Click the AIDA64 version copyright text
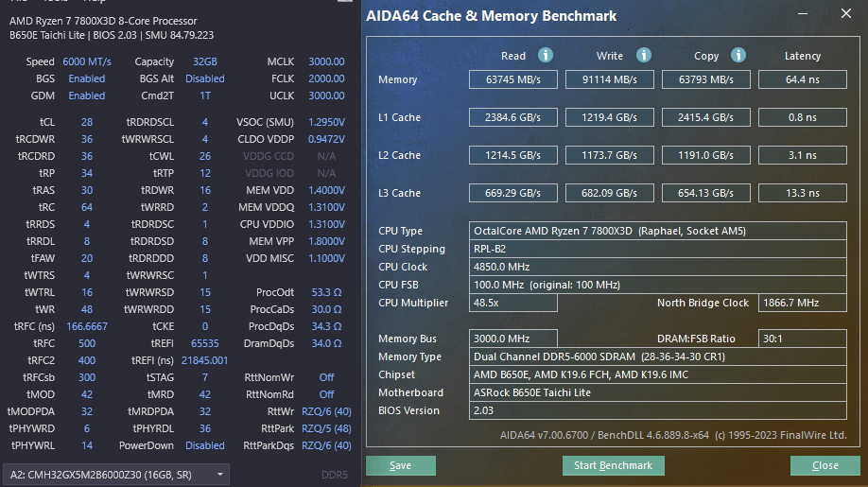 click(x=673, y=435)
